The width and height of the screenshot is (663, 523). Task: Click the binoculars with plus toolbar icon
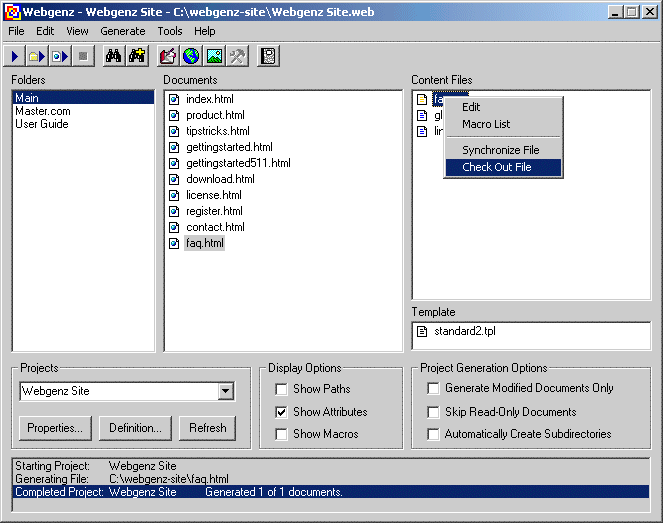coord(137,56)
